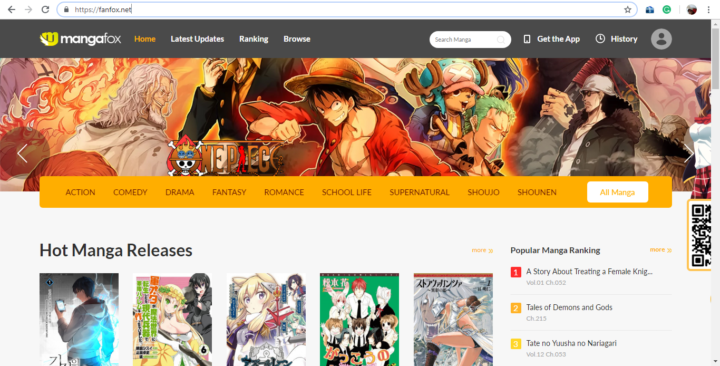The height and width of the screenshot is (366, 720).
Task: Open Chrome three-dot menu
Action: [x=709, y=10]
